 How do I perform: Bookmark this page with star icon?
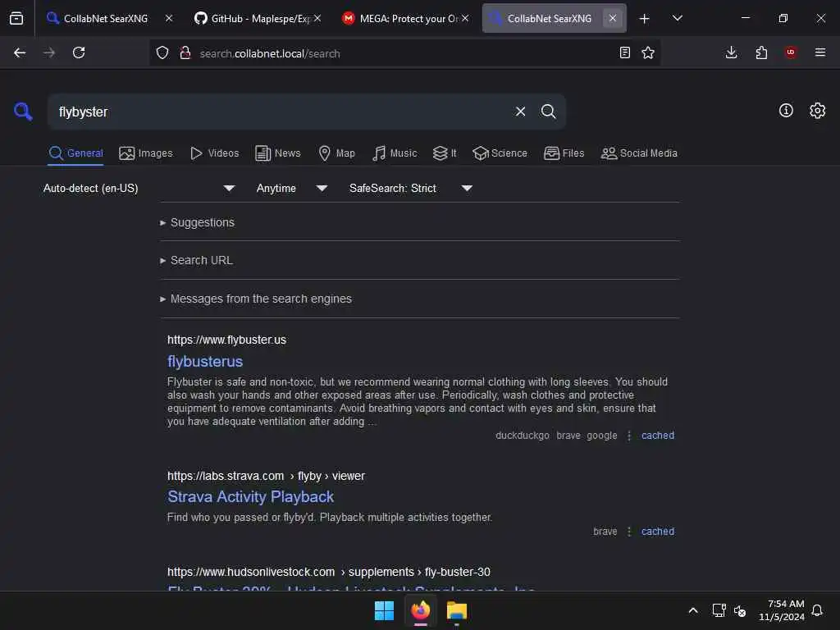(x=648, y=52)
